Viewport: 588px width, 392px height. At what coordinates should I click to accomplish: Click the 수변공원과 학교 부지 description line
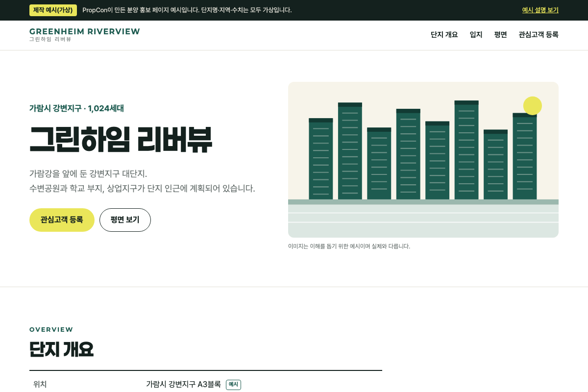(x=142, y=188)
